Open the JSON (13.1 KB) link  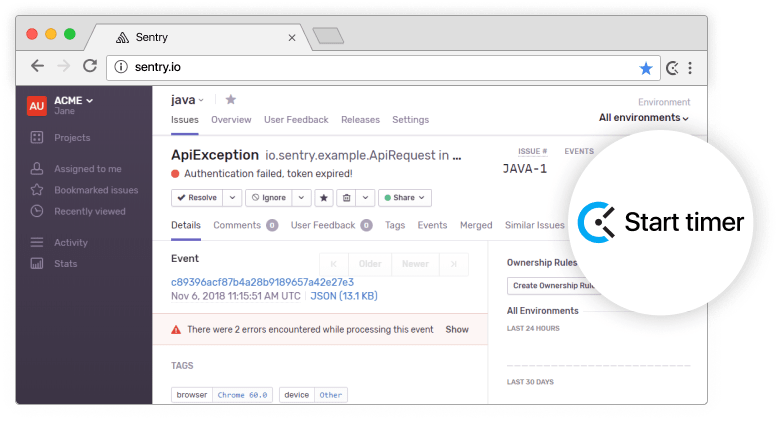coord(344,296)
